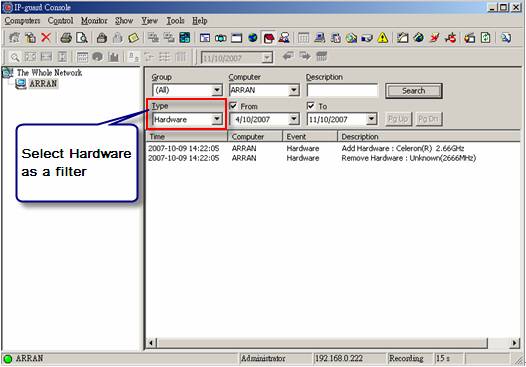Viewport: 526px width, 367px height.
Task: Click the green status indicator beside ARRAN
Action: (x=7, y=359)
